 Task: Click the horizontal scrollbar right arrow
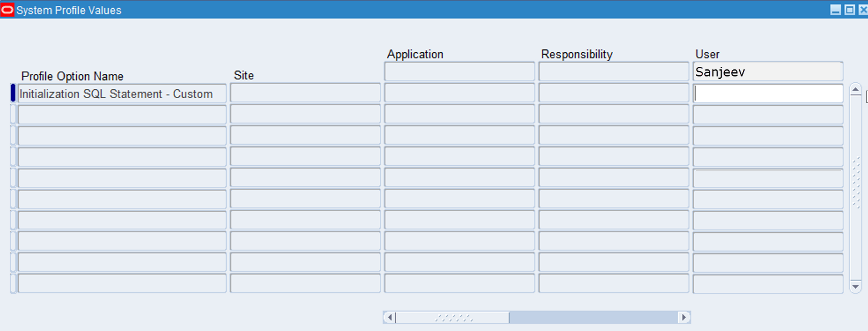(684, 317)
